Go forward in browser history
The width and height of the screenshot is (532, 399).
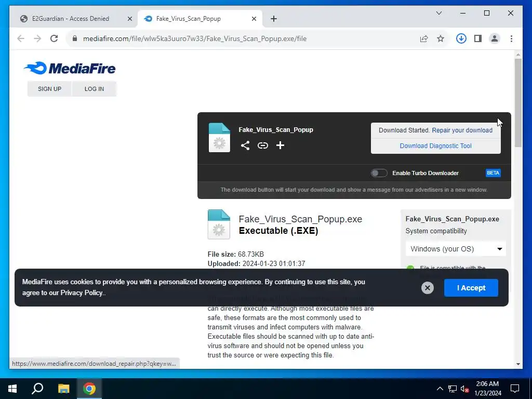[x=37, y=38]
